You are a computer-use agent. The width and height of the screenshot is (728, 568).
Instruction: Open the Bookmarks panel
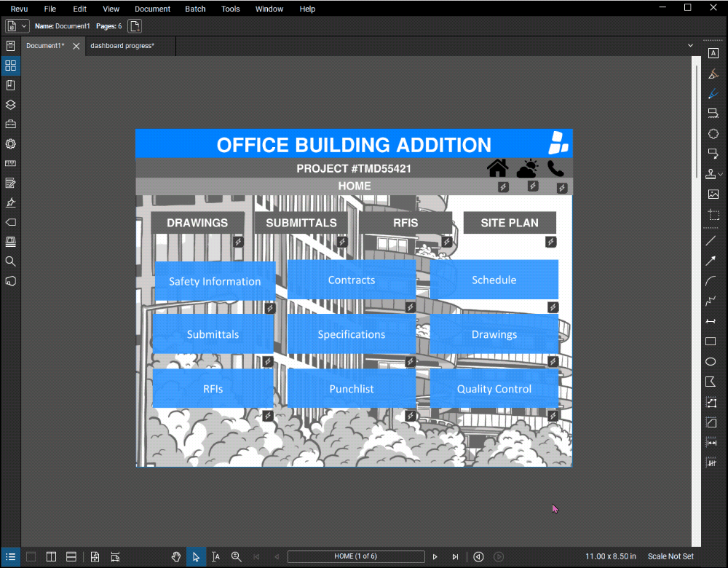10,84
